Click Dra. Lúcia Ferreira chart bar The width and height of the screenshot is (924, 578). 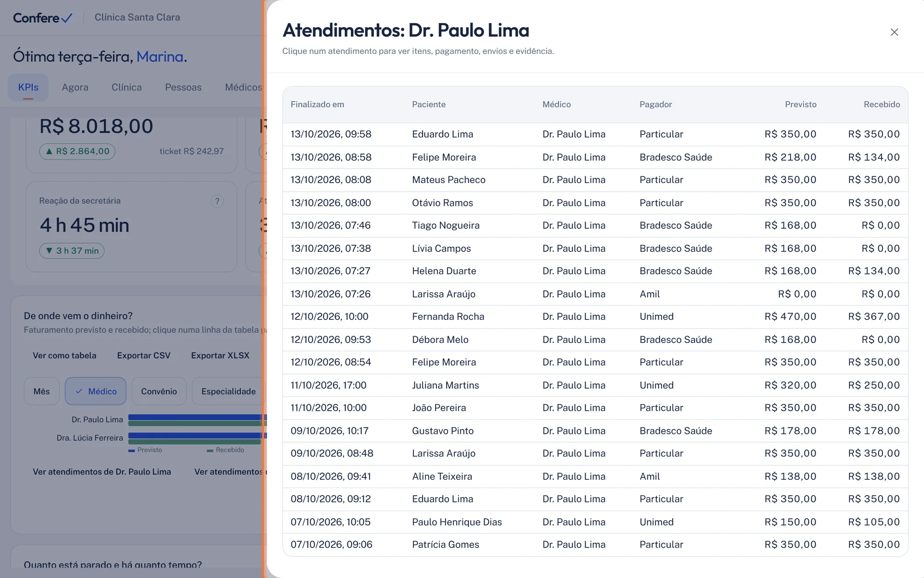pos(196,438)
